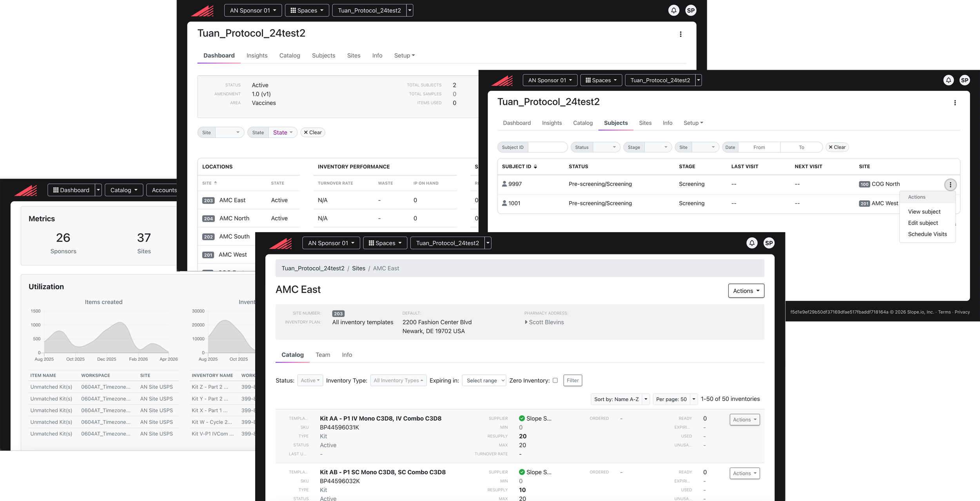Open kebab menu beside Dashboard protocol title
This screenshot has height=501, width=980.
(x=681, y=34)
